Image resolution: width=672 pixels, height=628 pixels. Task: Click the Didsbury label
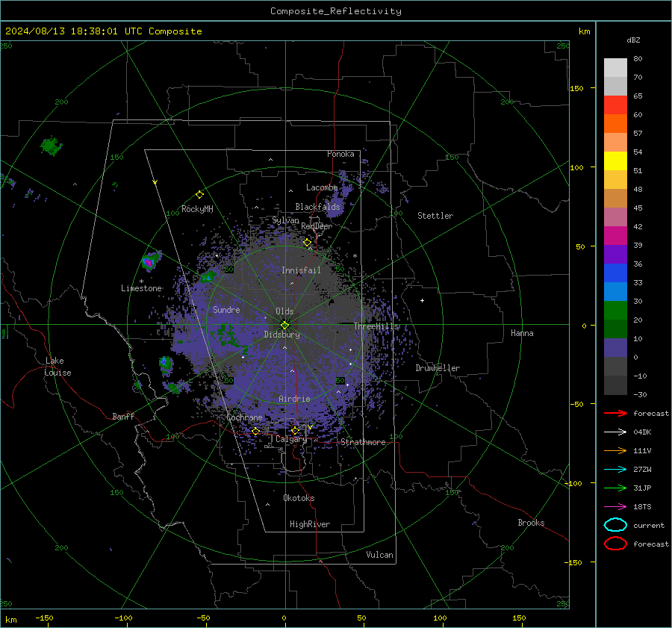282,335
